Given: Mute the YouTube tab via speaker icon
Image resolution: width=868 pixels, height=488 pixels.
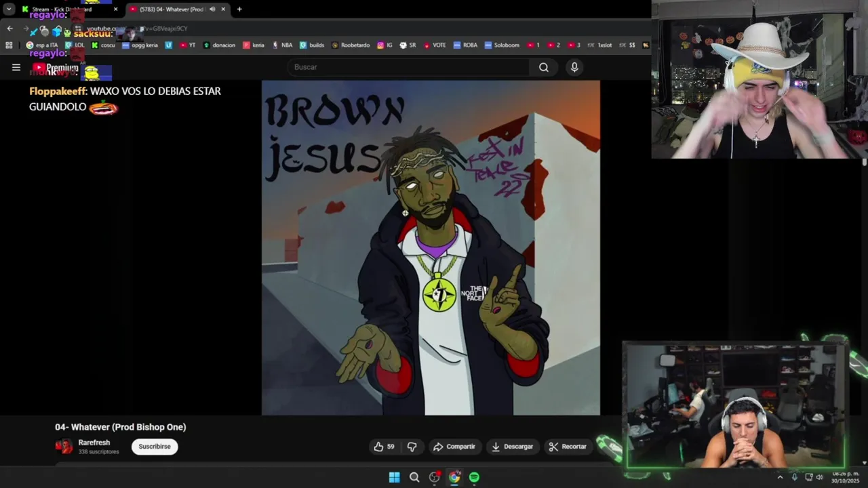Looking at the screenshot, I should click(x=212, y=9).
